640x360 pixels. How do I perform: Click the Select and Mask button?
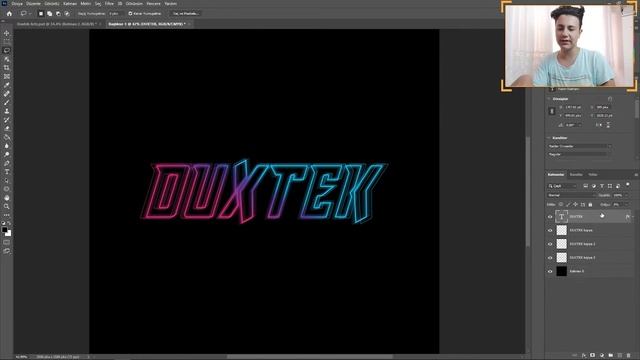point(185,13)
